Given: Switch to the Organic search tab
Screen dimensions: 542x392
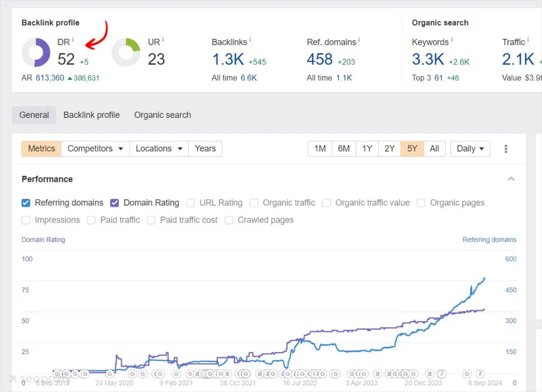Looking at the screenshot, I should [162, 115].
